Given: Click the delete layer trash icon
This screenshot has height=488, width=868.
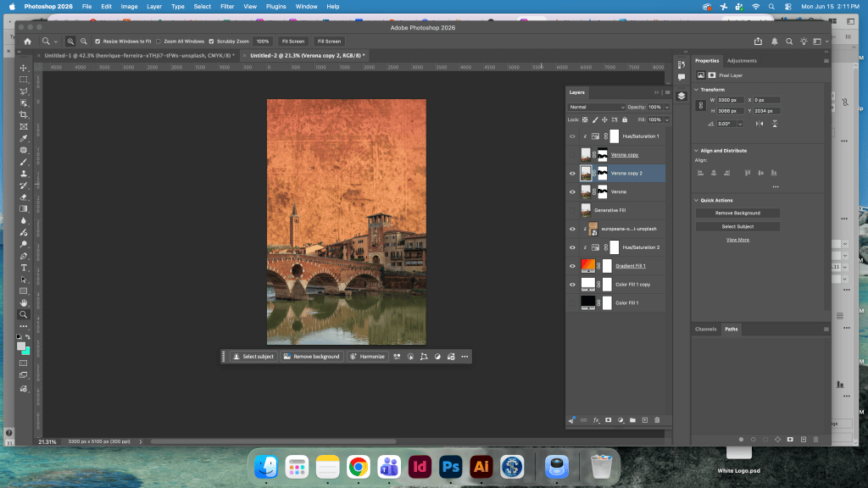Looking at the screenshot, I should (657, 420).
